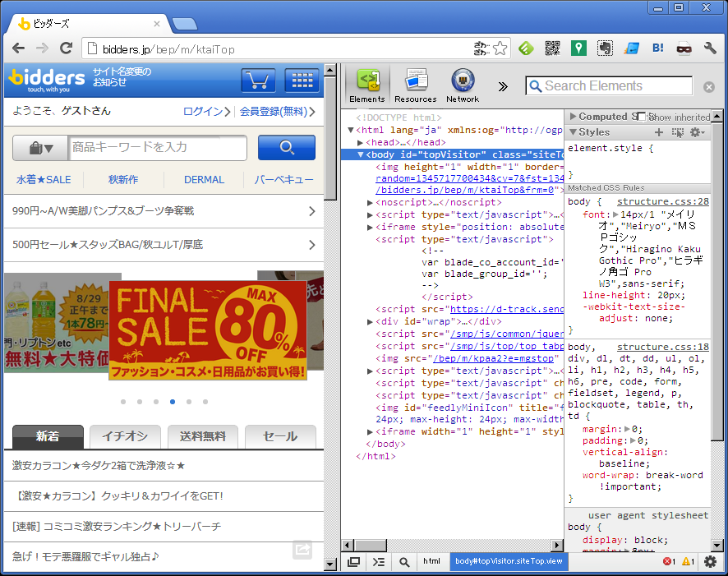
Task: Click the Hatena B! bookmark extension icon
Action: [657, 48]
